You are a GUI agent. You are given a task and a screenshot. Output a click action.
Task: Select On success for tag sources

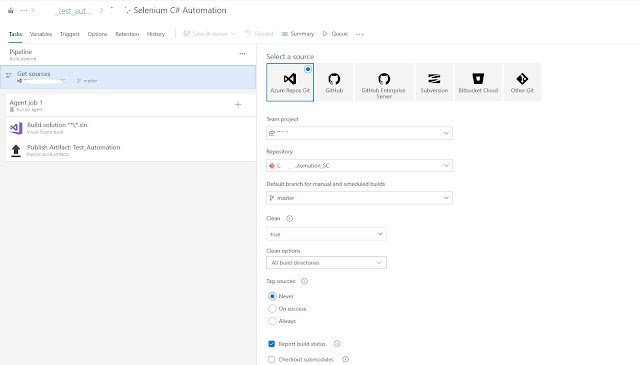click(x=272, y=309)
